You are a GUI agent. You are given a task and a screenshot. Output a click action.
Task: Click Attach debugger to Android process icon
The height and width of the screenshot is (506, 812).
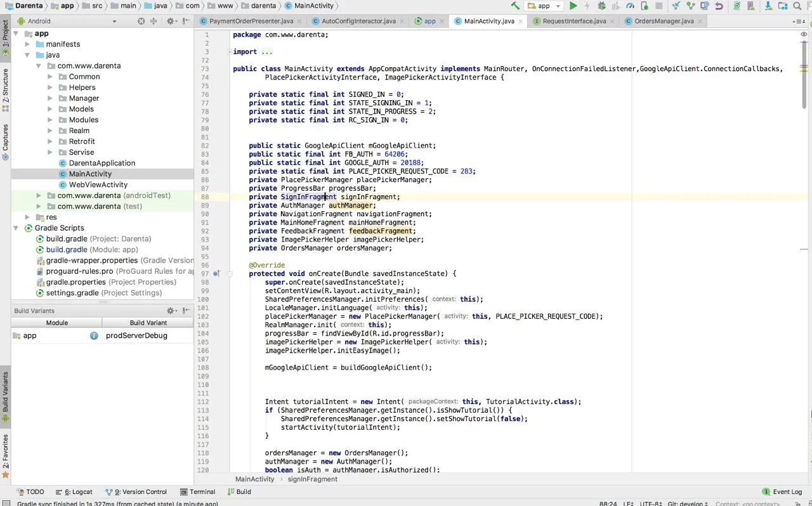click(644, 6)
